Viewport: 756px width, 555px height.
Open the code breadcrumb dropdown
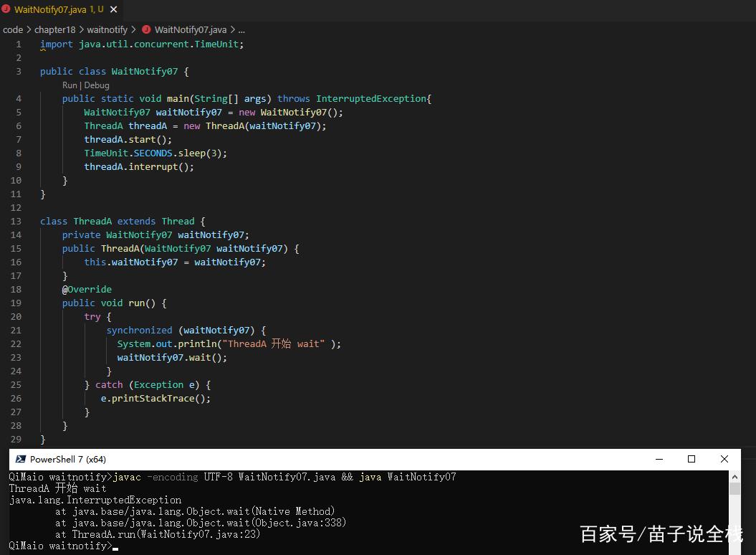point(13,29)
